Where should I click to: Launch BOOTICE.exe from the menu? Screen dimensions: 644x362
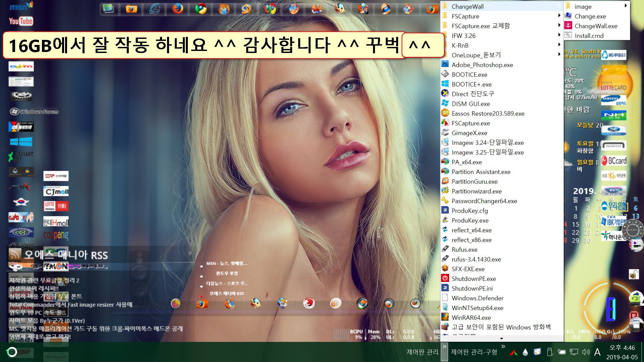[502, 74]
